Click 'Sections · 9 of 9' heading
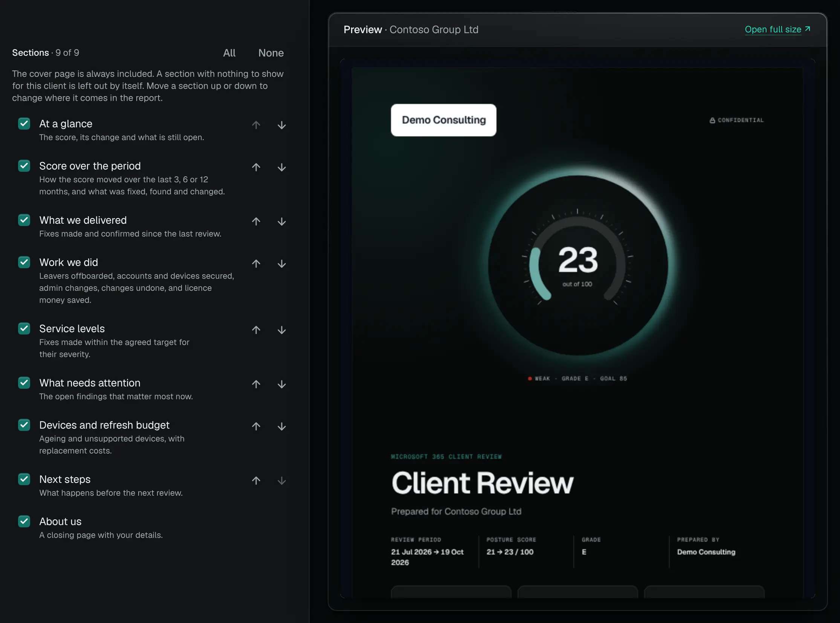The width and height of the screenshot is (840, 623). (46, 53)
